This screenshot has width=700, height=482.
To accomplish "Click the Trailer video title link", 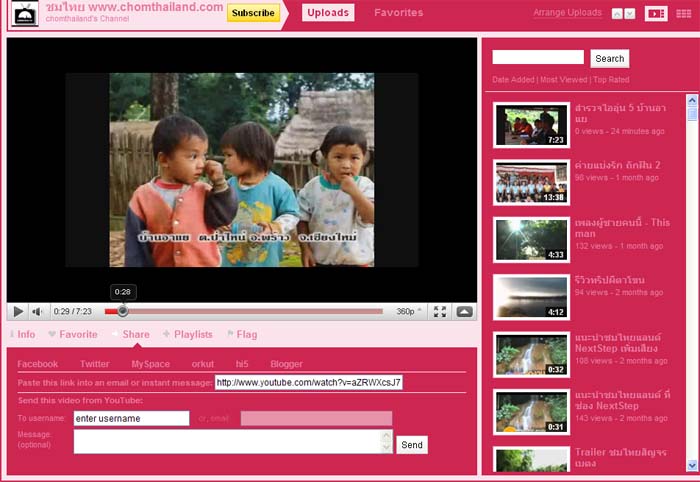I will pos(621,458).
